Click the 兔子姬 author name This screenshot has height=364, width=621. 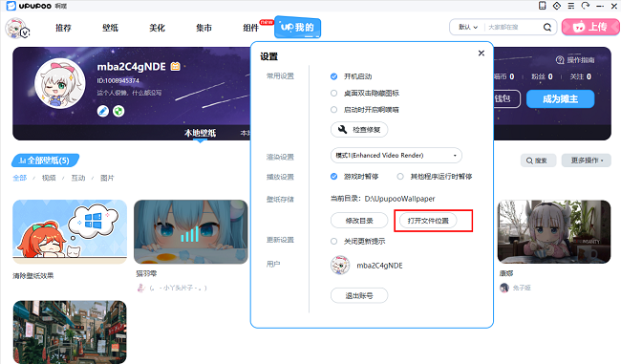coord(522,288)
